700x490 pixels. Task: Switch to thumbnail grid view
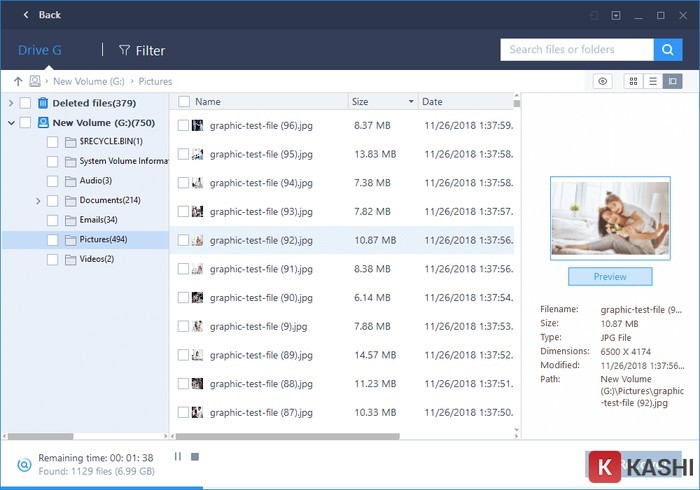(x=633, y=81)
